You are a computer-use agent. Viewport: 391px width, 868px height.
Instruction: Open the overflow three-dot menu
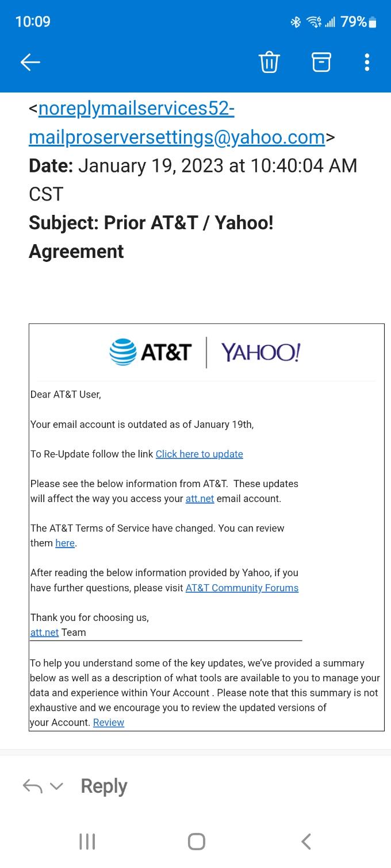[366, 62]
